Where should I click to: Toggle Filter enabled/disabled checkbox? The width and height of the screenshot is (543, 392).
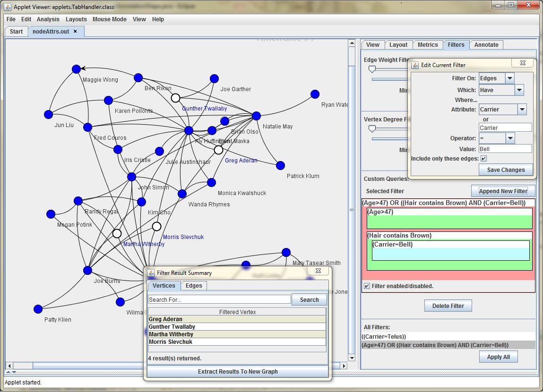coord(367,286)
